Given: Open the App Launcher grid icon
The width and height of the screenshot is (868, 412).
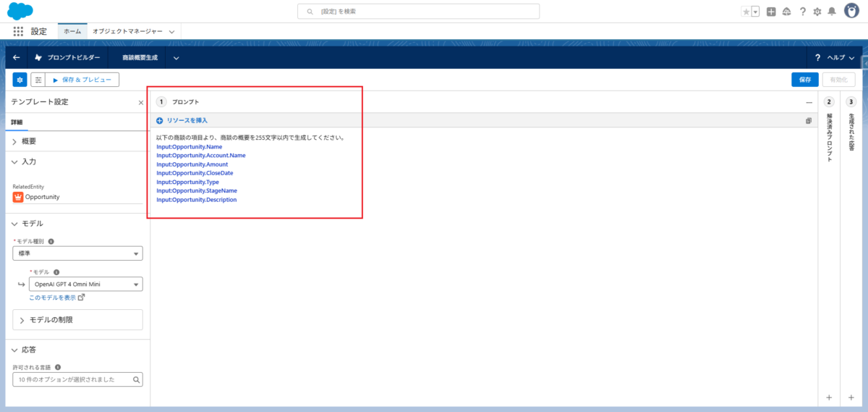Looking at the screenshot, I should [18, 31].
